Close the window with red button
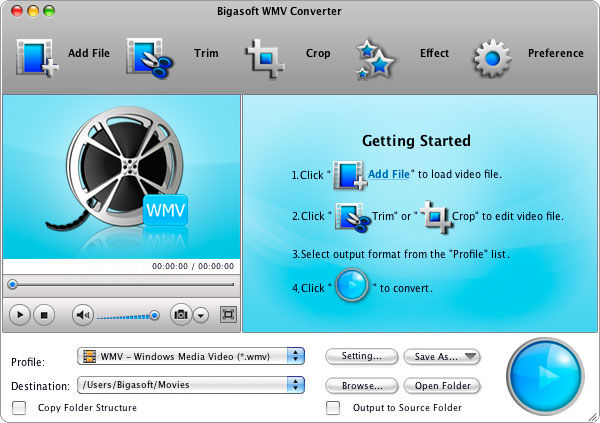This screenshot has width=600, height=423. pos(17,11)
